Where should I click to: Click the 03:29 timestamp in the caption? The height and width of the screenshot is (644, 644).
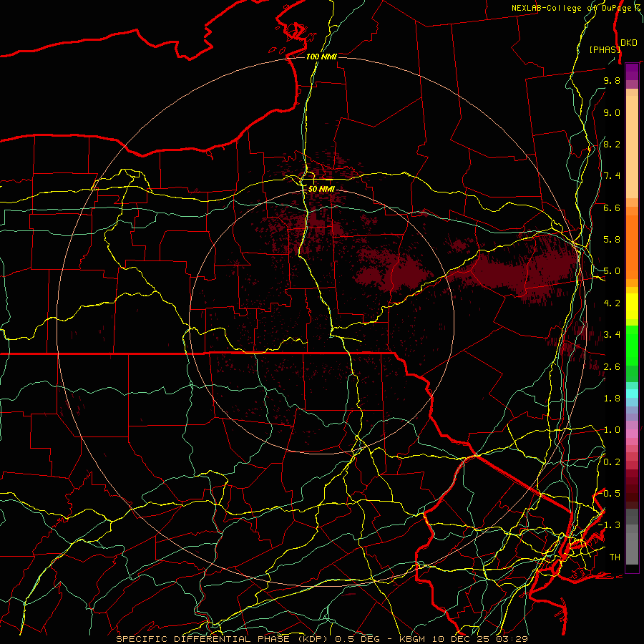(x=512, y=639)
